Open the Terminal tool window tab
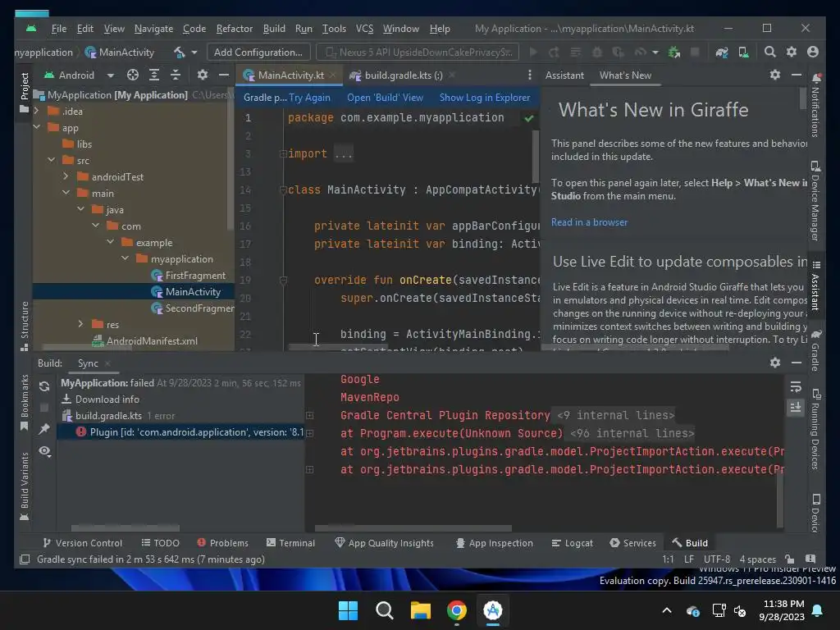Screen dimensions: 840x630 pos(290,543)
